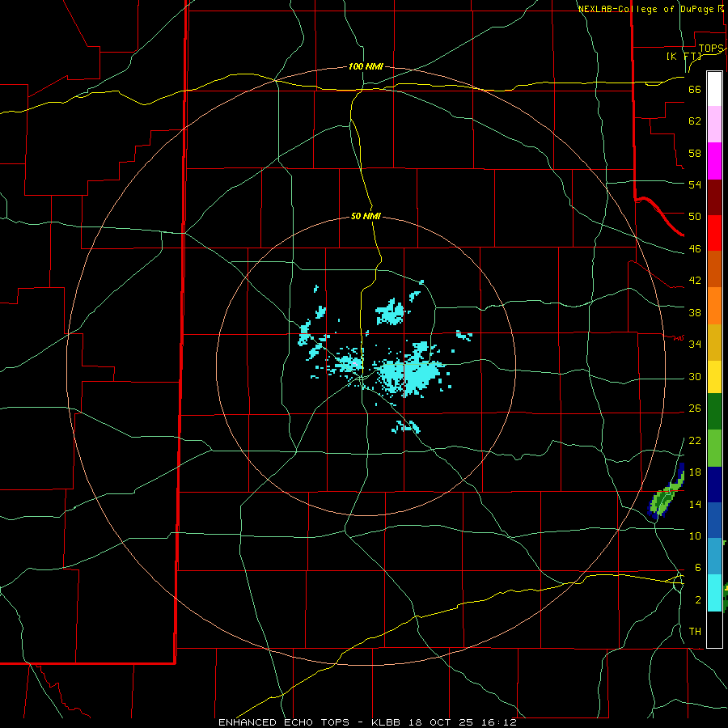Click the "TH" threshold label
Screen dimensions: 728x728
pyautogui.click(x=695, y=632)
